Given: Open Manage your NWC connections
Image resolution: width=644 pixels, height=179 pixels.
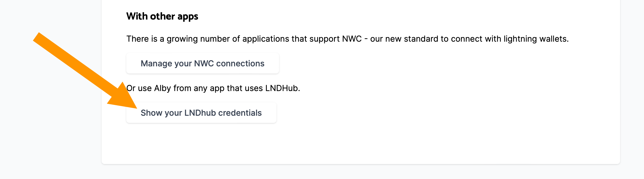Looking at the screenshot, I should click(x=202, y=64).
